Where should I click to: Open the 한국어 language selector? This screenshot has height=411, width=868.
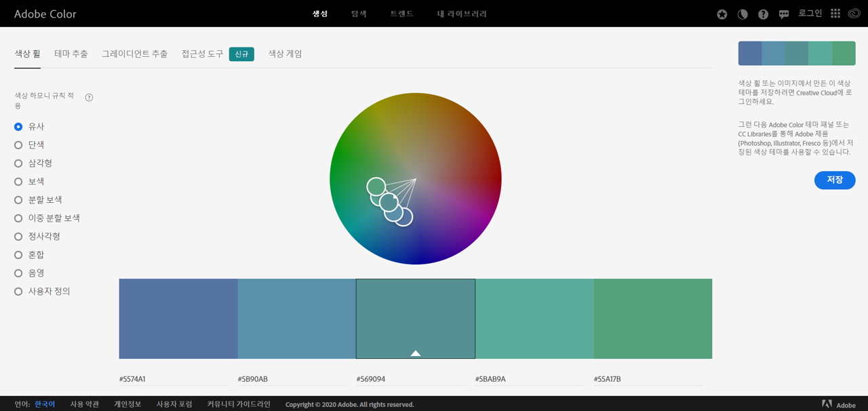point(45,404)
